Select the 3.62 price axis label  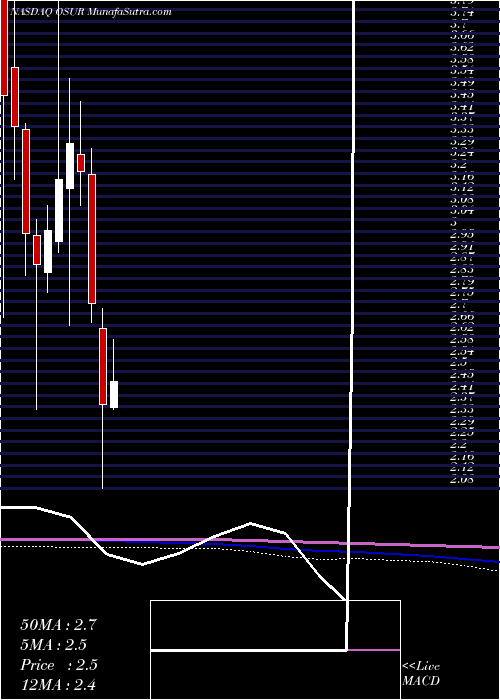(462, 47)
